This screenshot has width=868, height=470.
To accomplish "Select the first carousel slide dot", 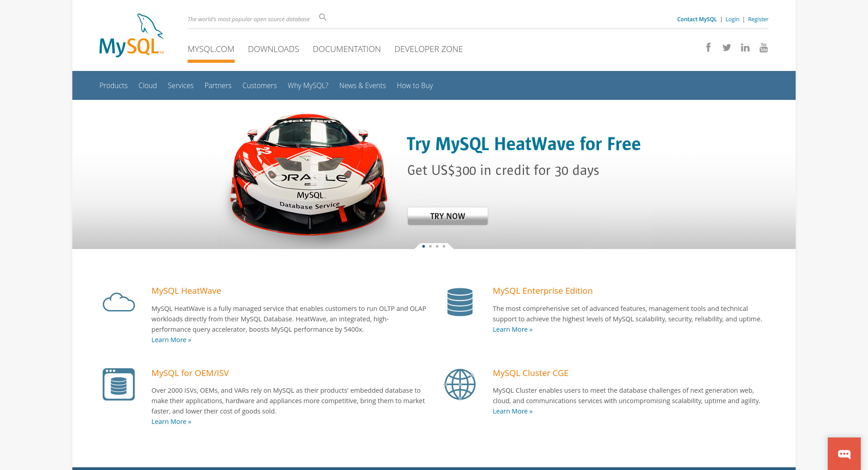I will click(x=424, y=246).
